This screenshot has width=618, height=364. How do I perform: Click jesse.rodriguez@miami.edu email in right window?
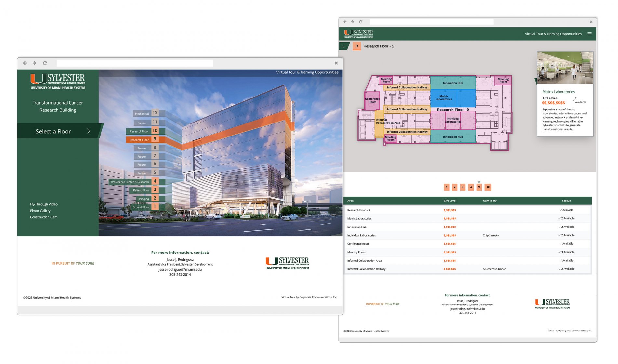coord(467,309)
